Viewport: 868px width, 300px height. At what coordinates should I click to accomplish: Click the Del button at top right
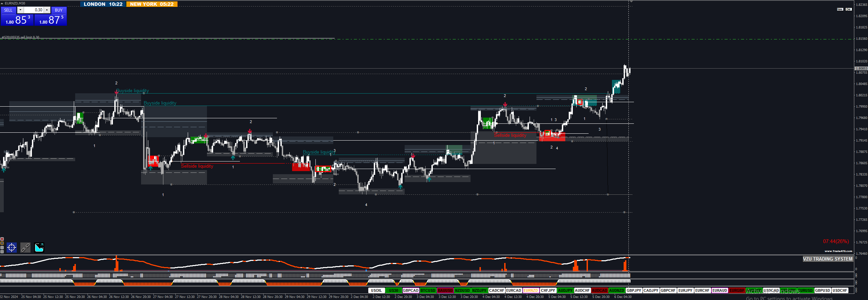tap(848, 9)
